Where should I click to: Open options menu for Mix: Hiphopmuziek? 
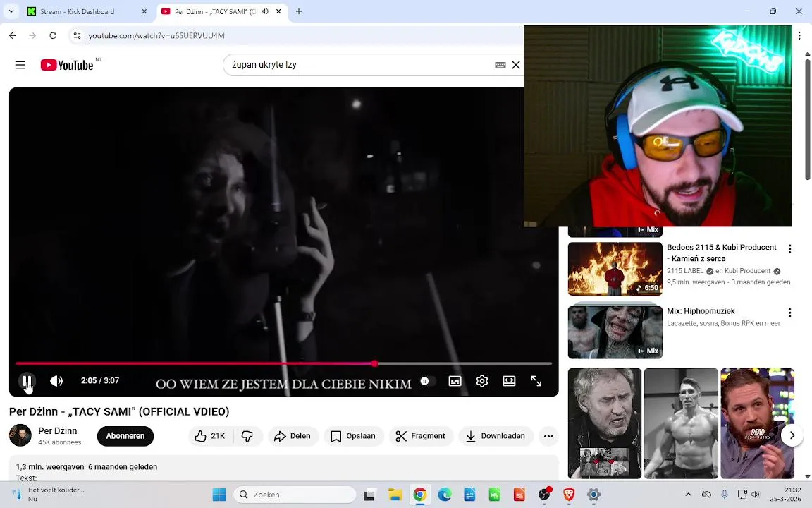(x=789, y=313)
